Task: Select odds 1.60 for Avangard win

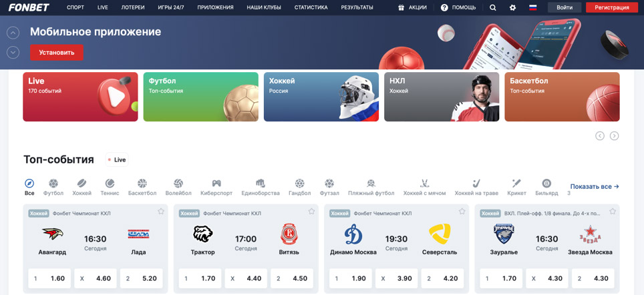Action: tap(49, 278)
